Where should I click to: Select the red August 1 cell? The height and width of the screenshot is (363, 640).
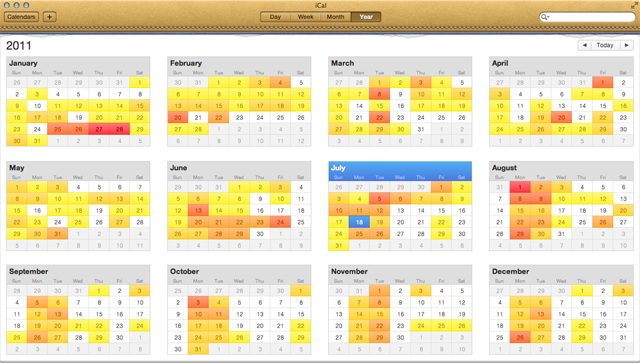tap(520, 187)
